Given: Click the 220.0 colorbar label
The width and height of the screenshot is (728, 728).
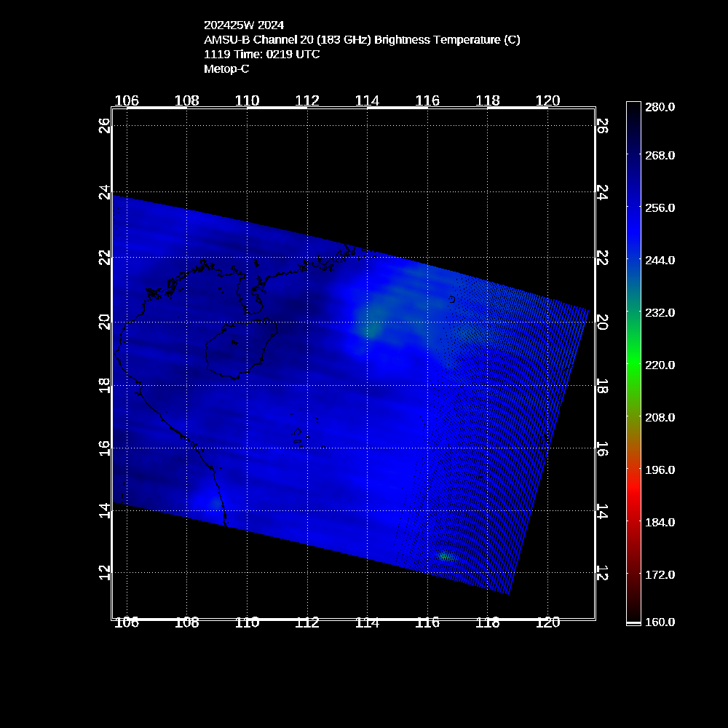Looking at the screenshot, I should 660,365.
